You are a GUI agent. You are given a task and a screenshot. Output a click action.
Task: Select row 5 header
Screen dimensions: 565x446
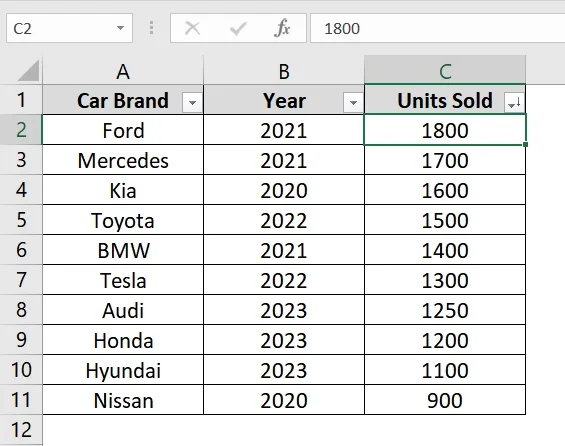21,220
